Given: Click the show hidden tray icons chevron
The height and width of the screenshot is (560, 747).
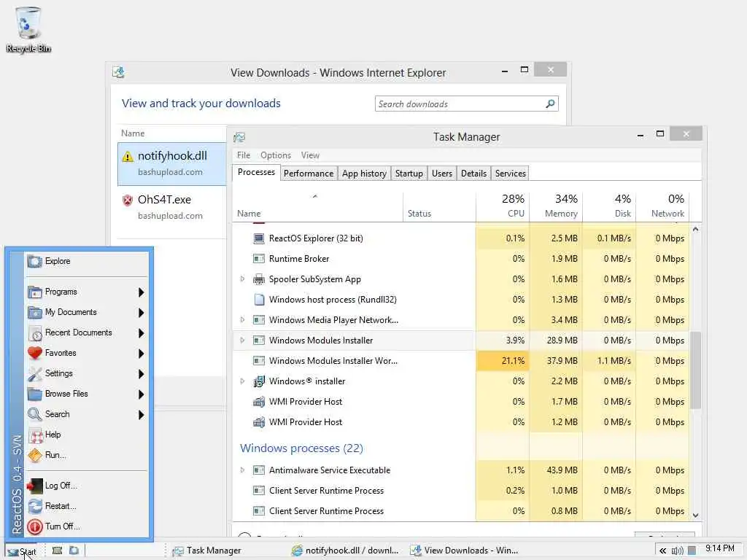Looking at the screenshot, I should 662,551.
